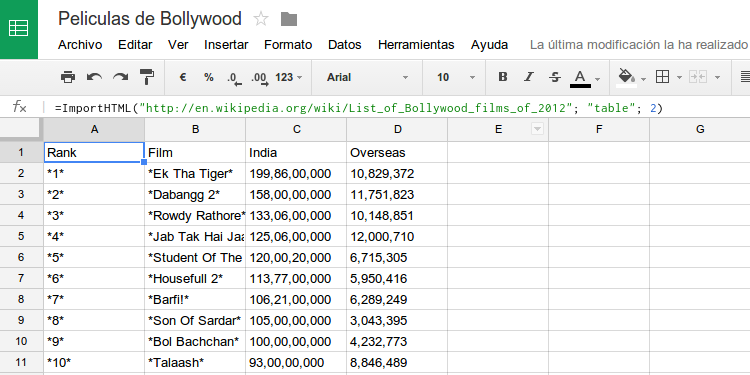Image resolution: width=750 pixels, height=375 pixels.
Task: Increase decimal places
Action: (x=260, y=78)
